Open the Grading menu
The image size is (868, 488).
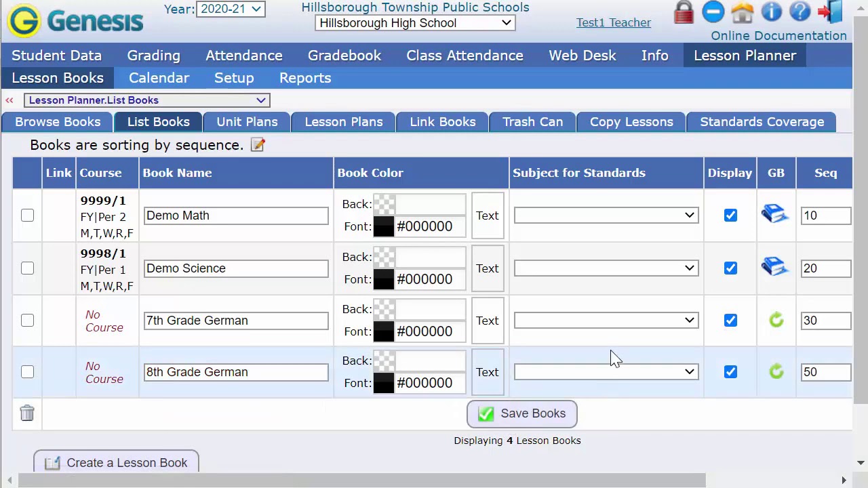[154, 56]
